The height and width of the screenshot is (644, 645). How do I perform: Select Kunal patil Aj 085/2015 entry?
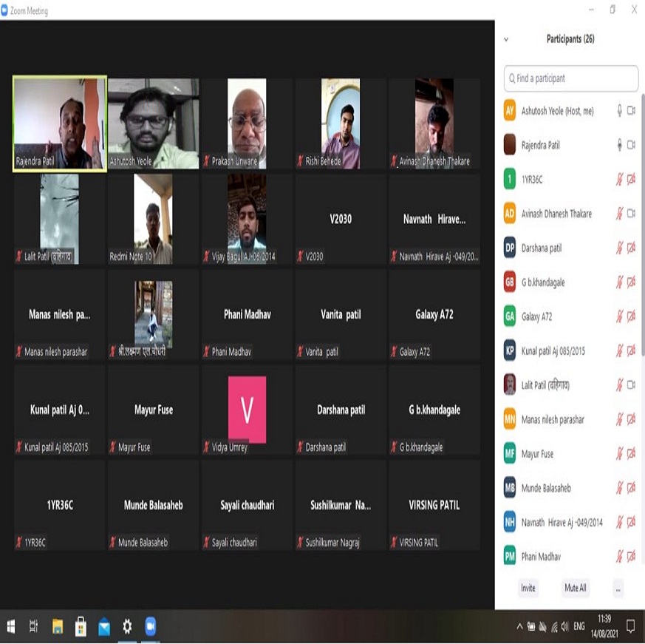coord(553,351)
